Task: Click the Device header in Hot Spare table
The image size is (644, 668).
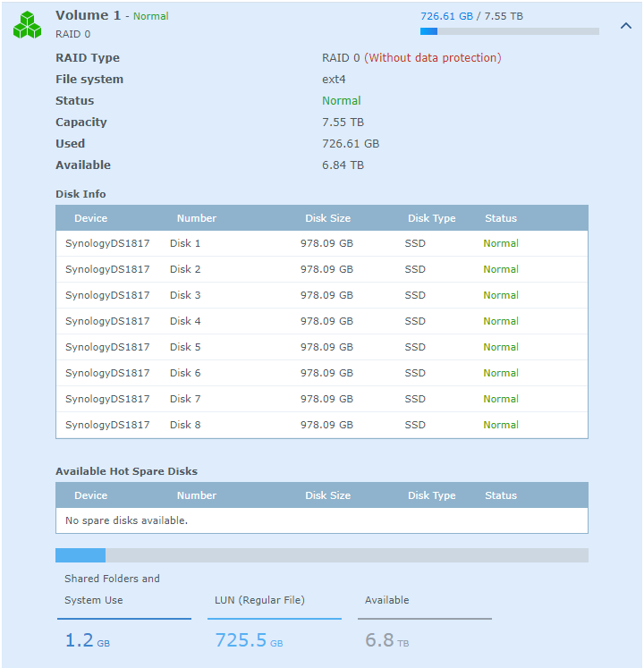Action: tap(90, 495)
